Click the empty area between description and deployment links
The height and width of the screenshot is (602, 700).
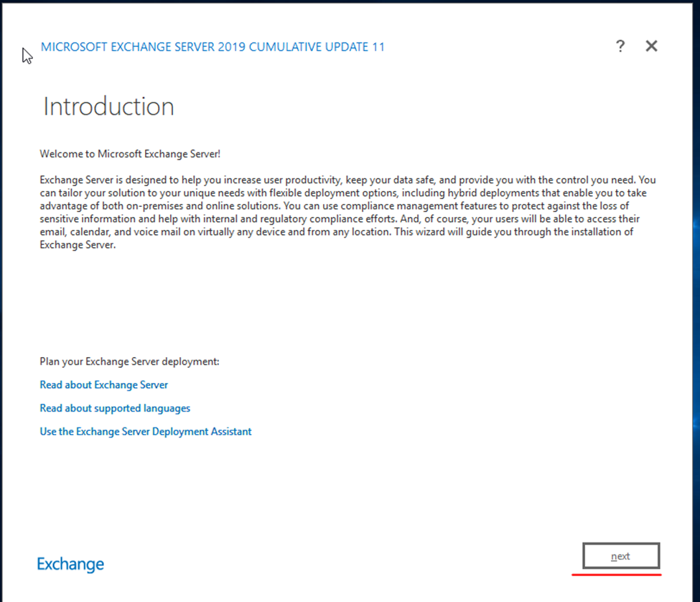click(345, 302)
